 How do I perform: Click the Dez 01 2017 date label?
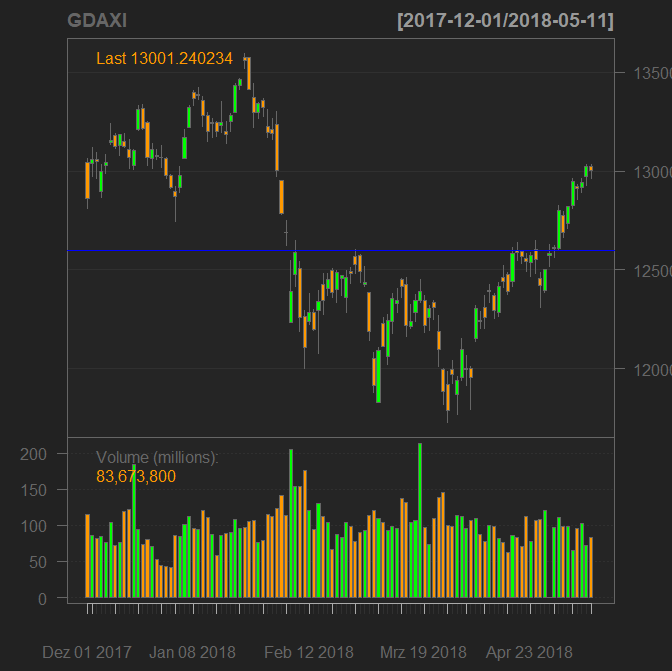click(87, 652)
